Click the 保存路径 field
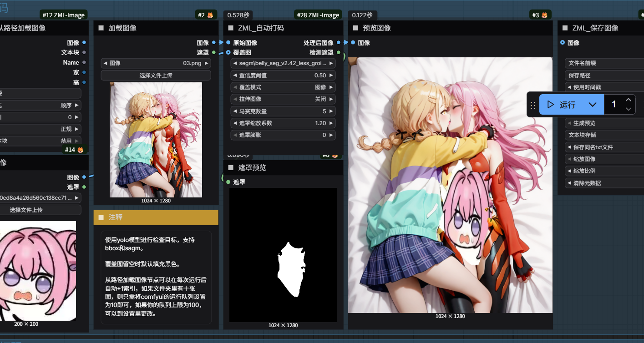The image size is (644, 343). pos(604,75)
